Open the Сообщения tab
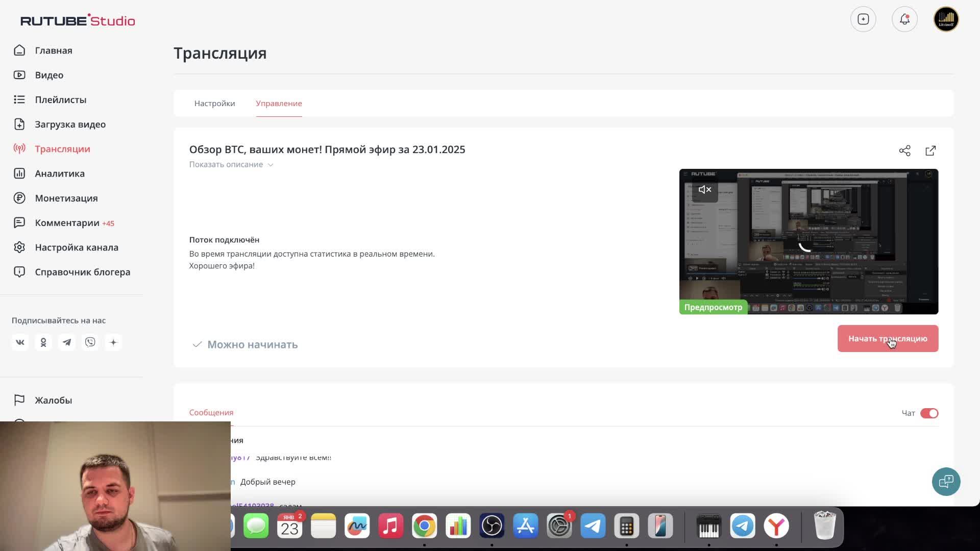Viewport: 980px width, 551px height. click(211, 412)
